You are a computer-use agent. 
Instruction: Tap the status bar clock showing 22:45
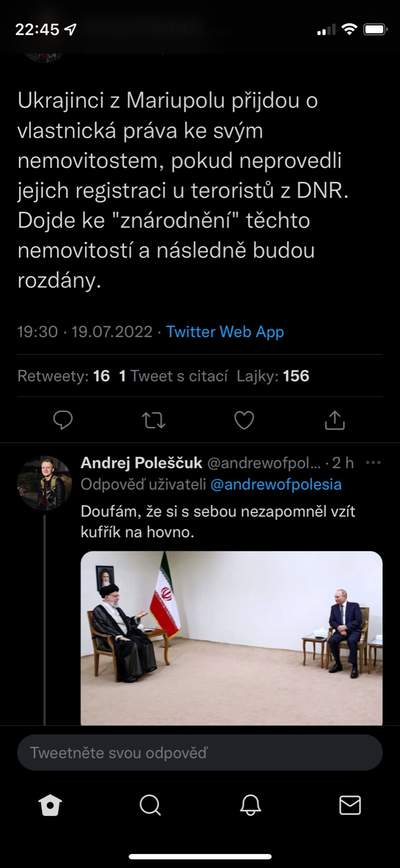pyautogui.click(x=37, y=29)
